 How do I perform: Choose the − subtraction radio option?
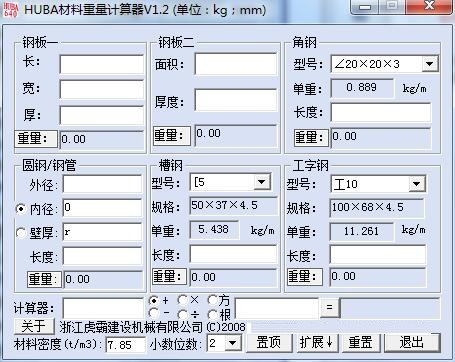coord(153,313)
